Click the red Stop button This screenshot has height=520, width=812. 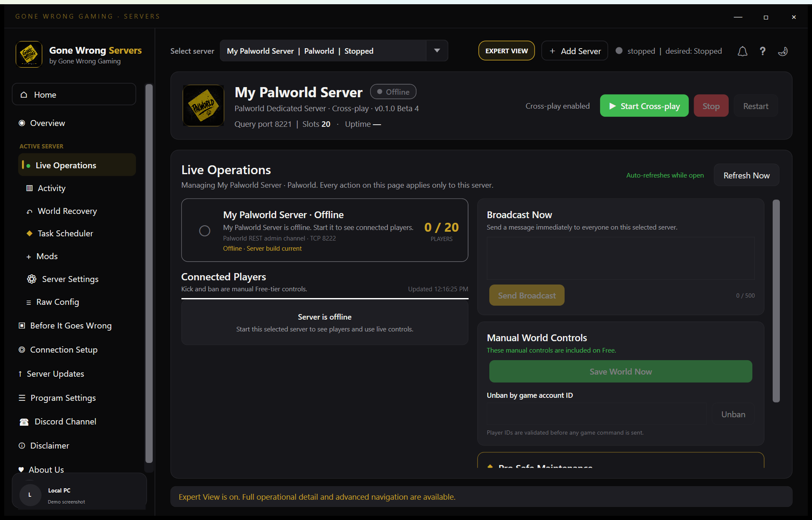click(711, 106)
